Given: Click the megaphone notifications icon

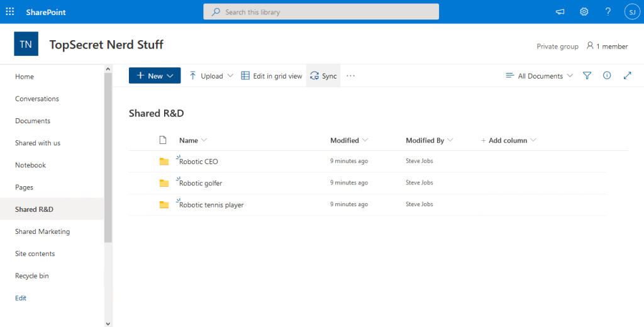Looking at the screenshot, I should pos(560,12).
